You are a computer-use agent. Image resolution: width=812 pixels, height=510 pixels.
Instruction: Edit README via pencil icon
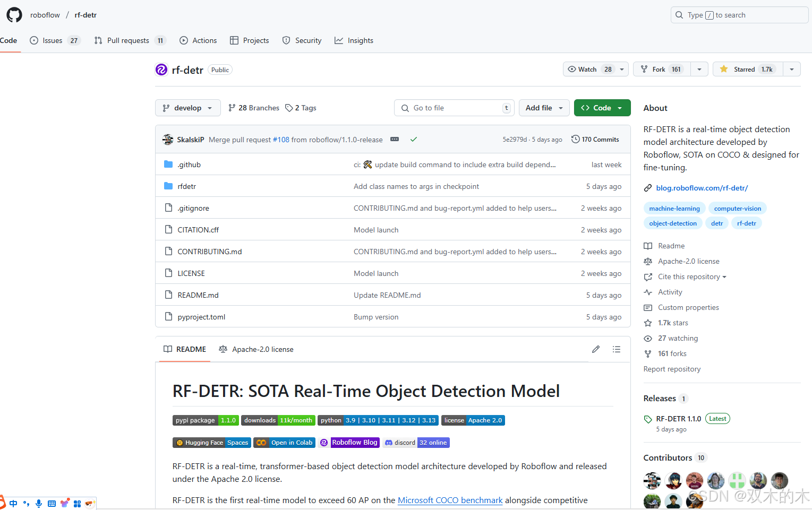click(596, 349)
